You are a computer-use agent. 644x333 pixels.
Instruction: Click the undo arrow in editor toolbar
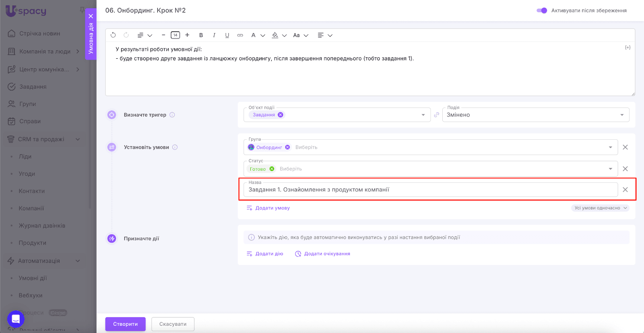[113, 35]
